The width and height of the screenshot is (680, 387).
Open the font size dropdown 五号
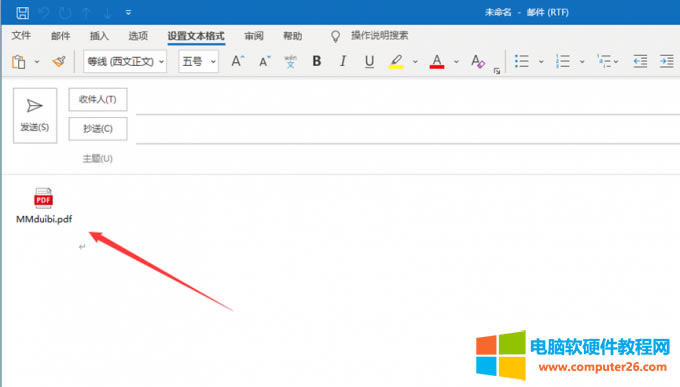pos(198,62)
